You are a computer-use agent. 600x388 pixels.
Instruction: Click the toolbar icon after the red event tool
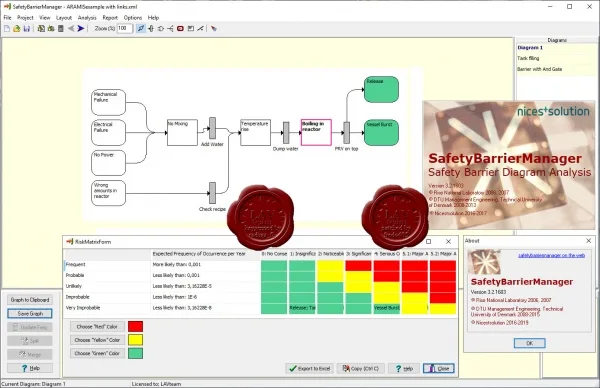(191, 29)
